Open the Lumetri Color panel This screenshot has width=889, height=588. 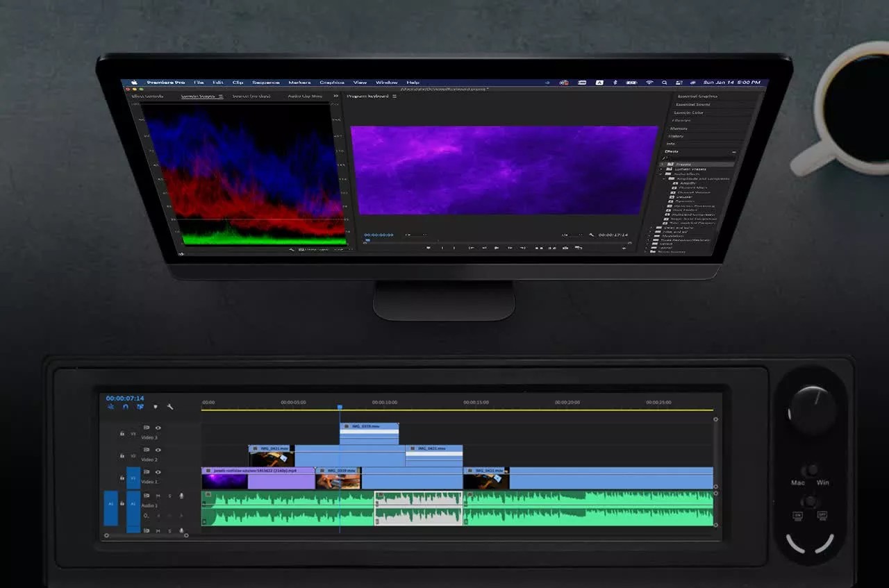(x=688, y=112)
